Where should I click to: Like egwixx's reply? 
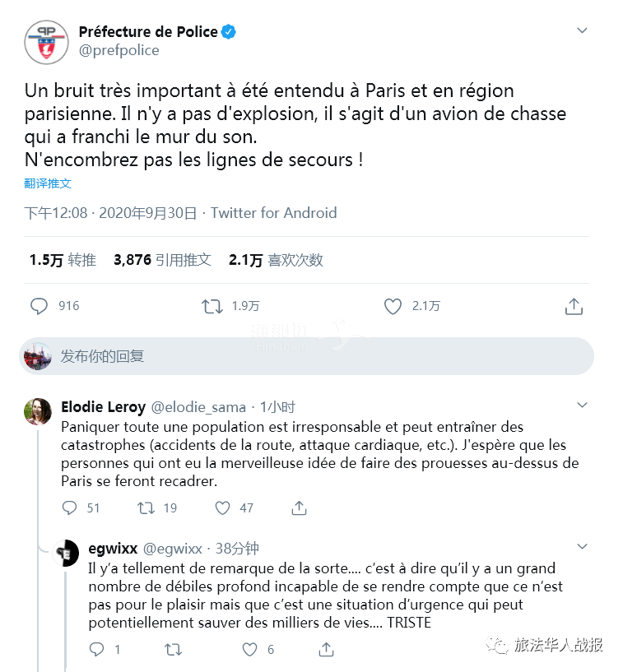click(249, 650)
